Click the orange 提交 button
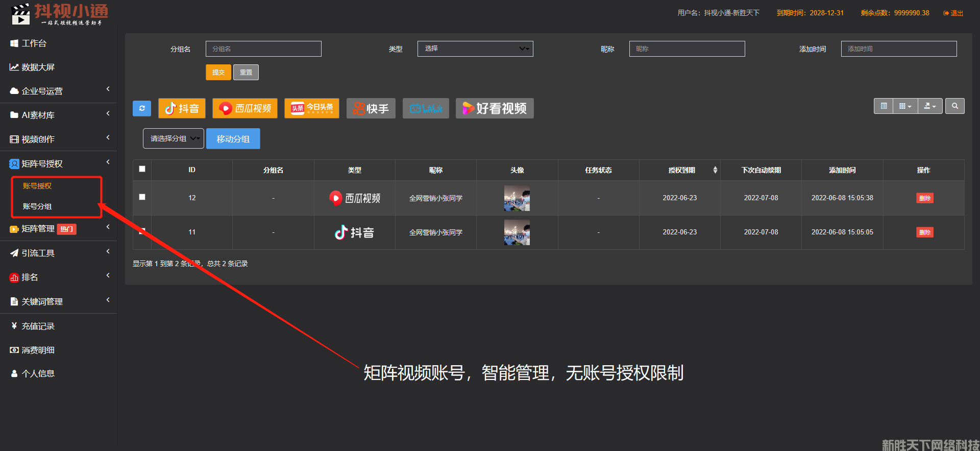 [x=218, y=73]
